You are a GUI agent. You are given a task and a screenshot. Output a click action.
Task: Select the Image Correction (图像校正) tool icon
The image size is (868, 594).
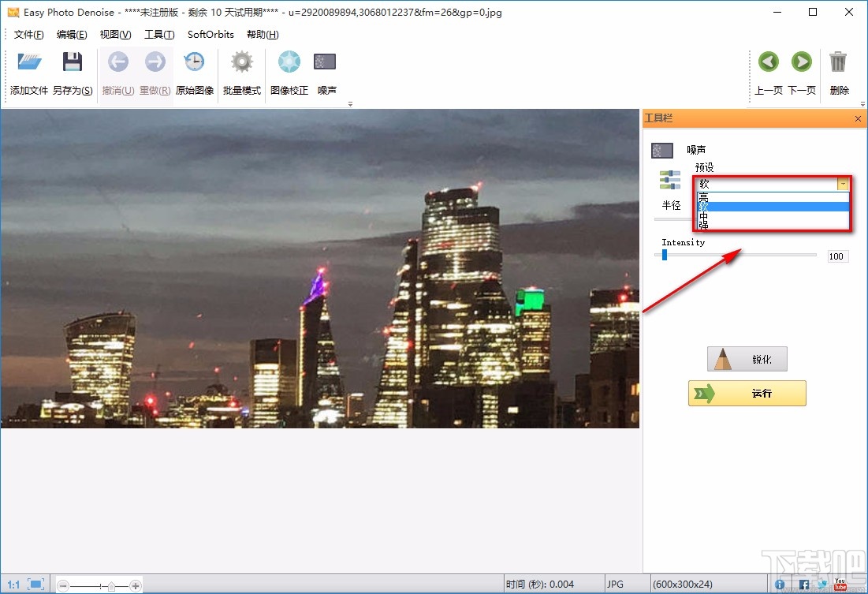coord(289,62)
